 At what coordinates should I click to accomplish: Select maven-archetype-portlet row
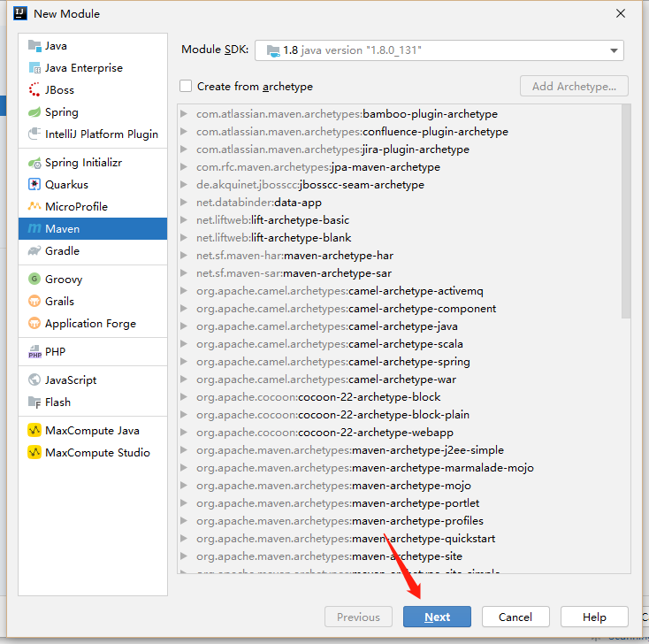[x=400, y=502]
